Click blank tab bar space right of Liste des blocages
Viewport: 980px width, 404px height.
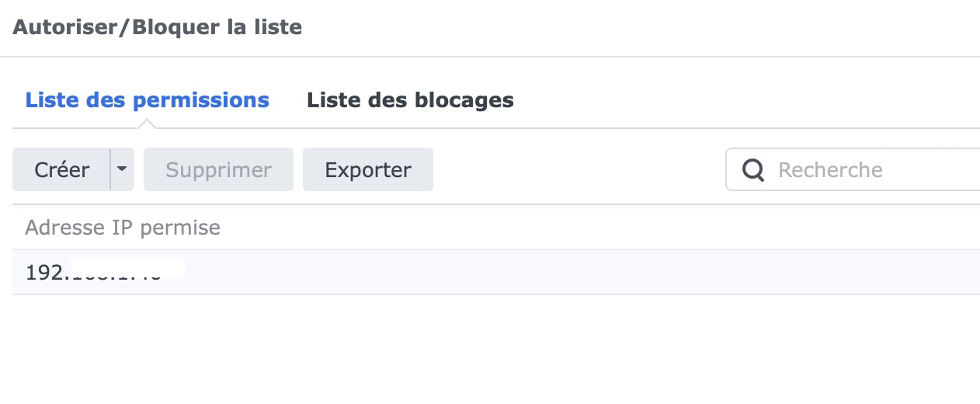tap(738, 100)
